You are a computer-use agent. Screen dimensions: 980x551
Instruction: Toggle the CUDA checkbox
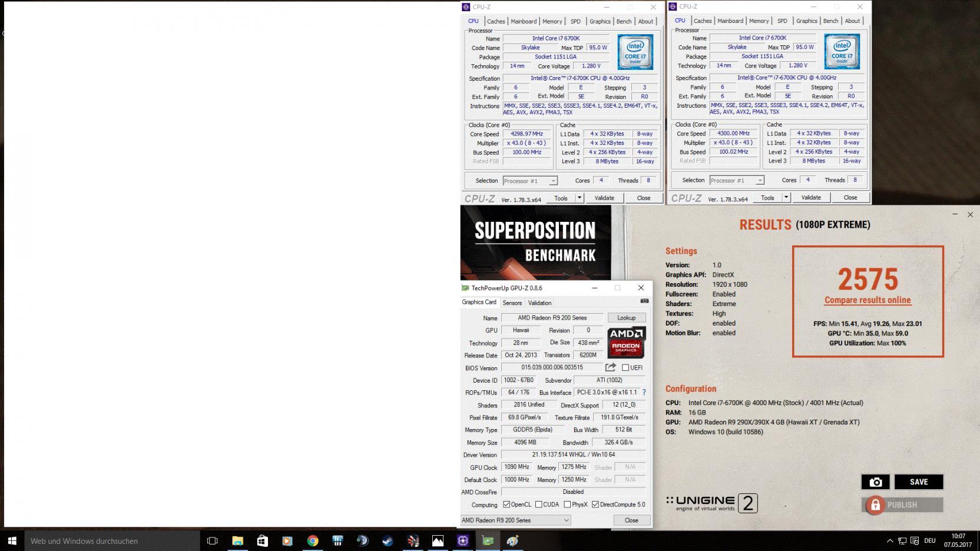click(538, 504)
